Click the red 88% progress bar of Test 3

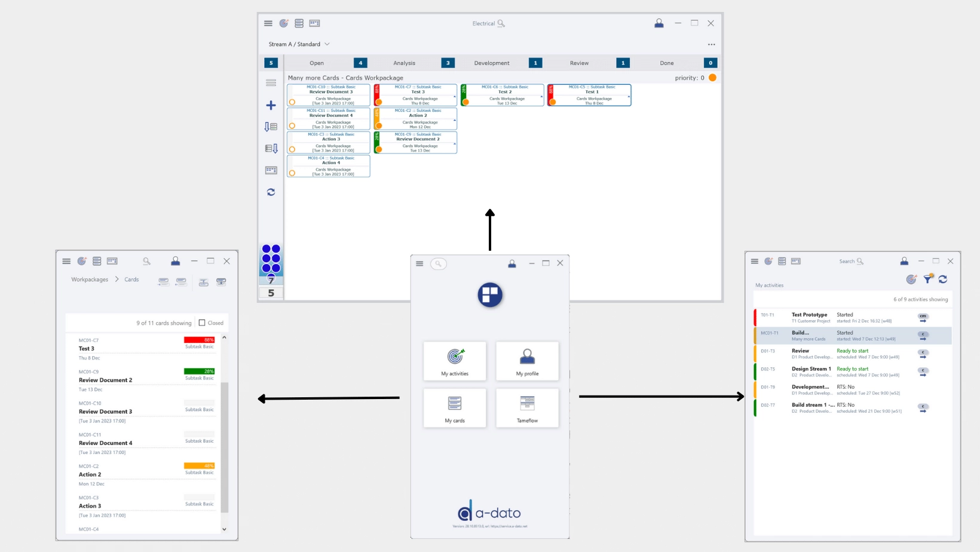click(199, 340)
